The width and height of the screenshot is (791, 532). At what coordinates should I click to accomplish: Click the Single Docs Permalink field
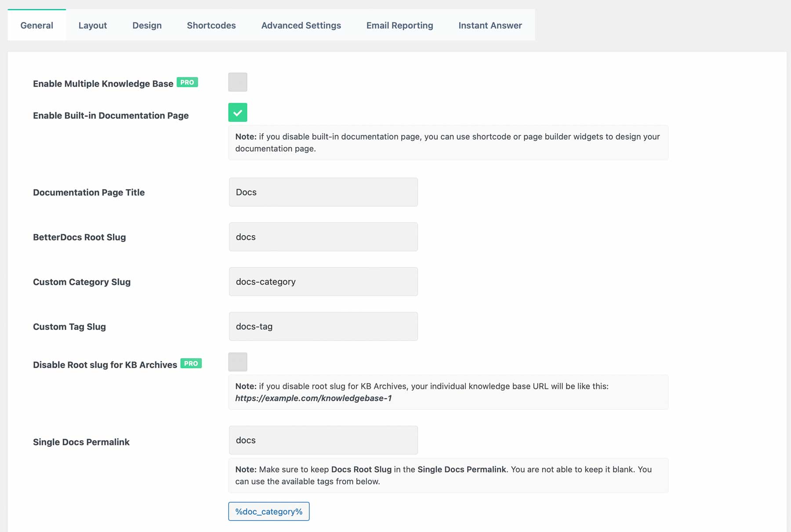coord(323,440)
